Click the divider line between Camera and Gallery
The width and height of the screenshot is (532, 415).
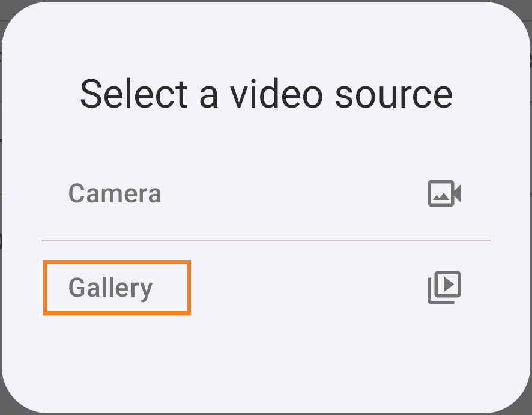click(266, 240)
